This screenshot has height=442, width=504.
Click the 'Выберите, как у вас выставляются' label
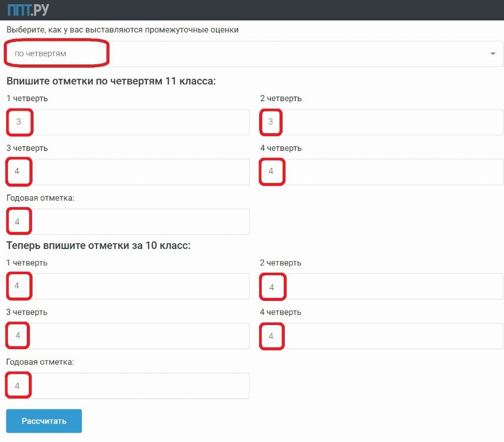pyautogui.click(x=123, y=30)
